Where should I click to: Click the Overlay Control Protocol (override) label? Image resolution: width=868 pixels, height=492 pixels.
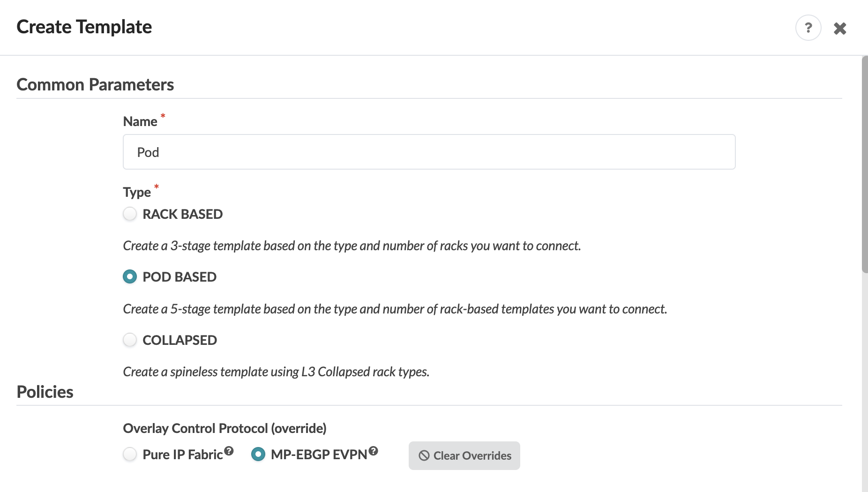point(224,428)
